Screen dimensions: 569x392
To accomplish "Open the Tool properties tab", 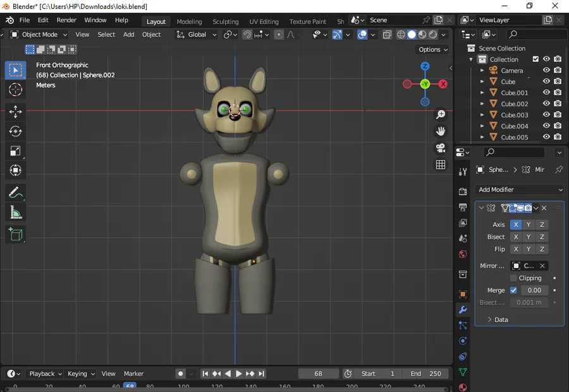I will 463,172.
